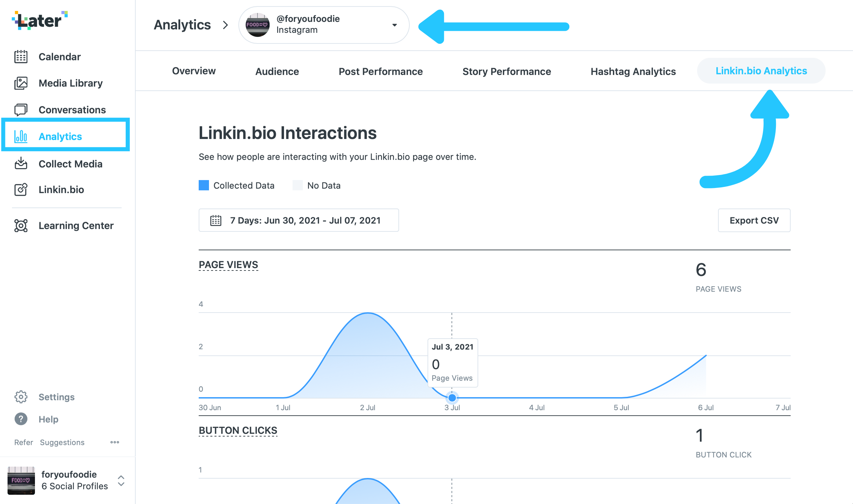Click the Analytics breadcrumb heading
Screen dimensions: 853x504
[x=182, y=25]
